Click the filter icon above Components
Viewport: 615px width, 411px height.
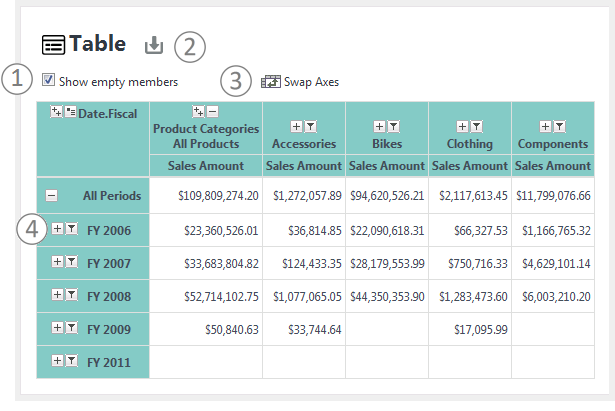click(x=559, y=126)
